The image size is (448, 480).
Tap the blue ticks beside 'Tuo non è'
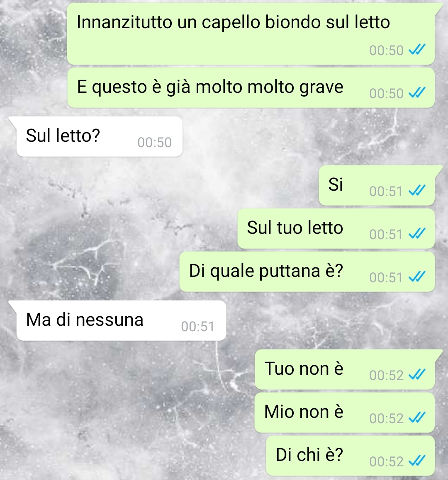(417, 375)
